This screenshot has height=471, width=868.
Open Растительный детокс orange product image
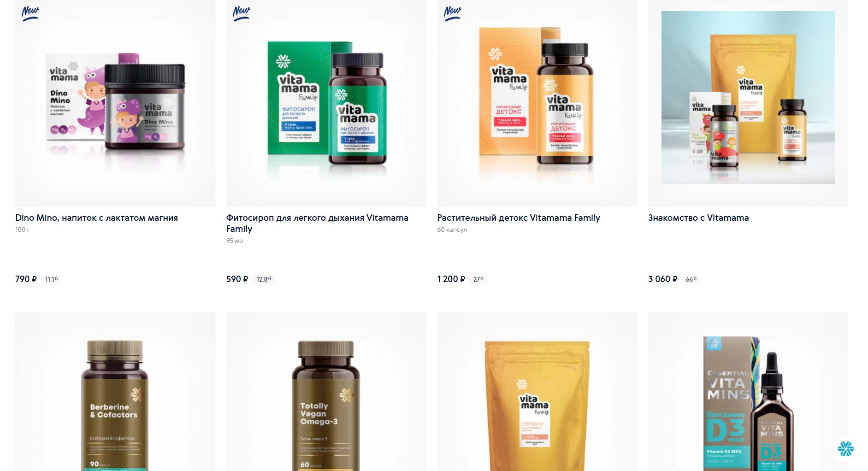[537, 103]
